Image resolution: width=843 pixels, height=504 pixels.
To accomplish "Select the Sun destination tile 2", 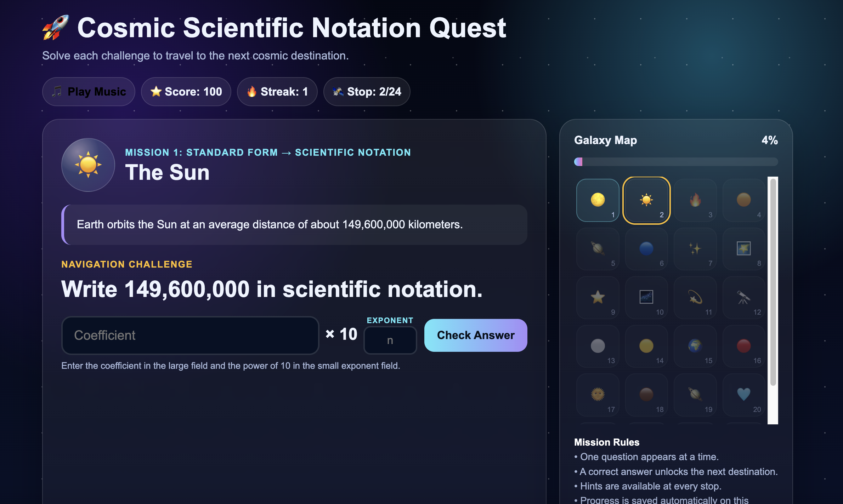I will pos(646,200).
